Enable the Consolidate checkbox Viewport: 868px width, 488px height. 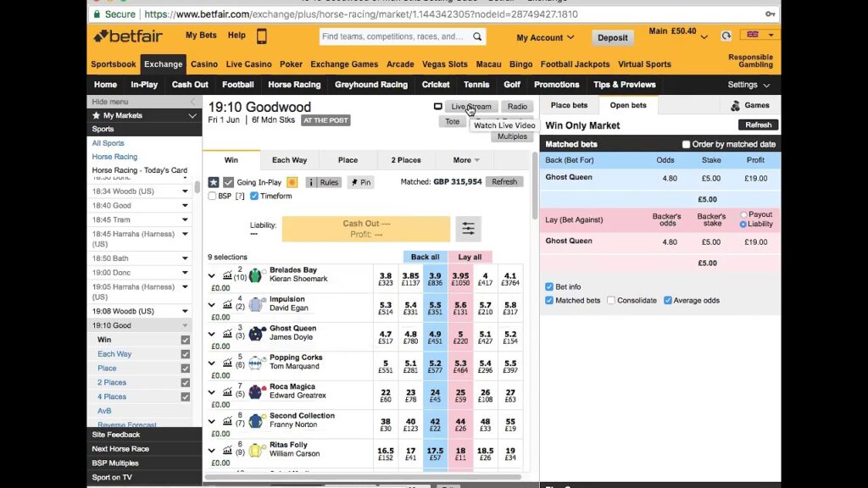coord(610,301)
